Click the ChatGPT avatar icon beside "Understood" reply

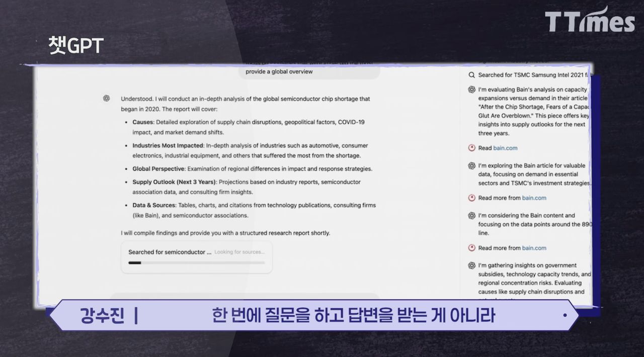point(106,99)
